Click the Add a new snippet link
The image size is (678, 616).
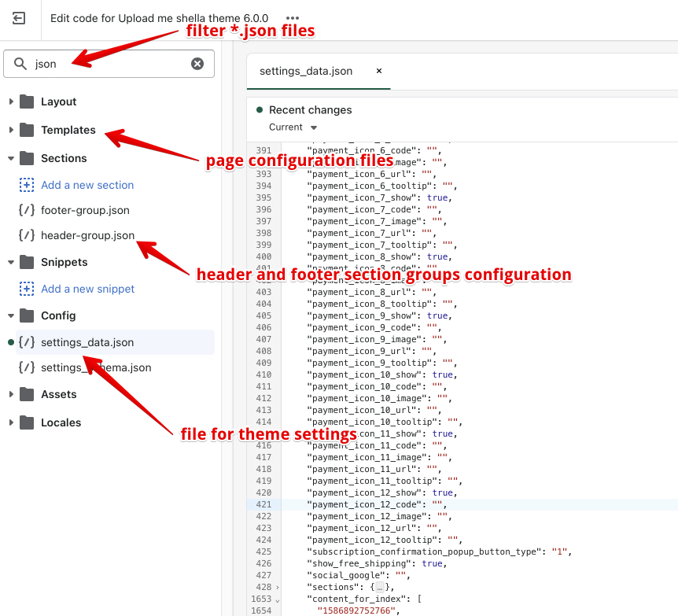point(88,289)
